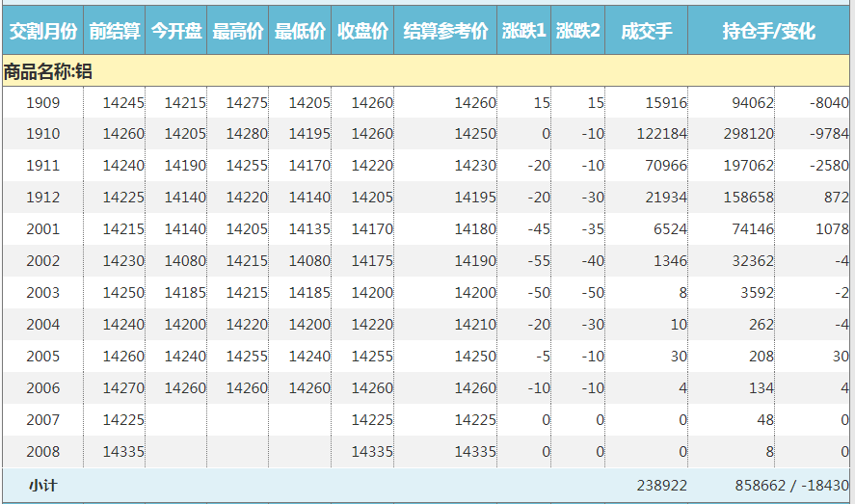Image resolution: width=855 pixels, height=504 pixels.
Task: Click the 小计 subtotal label
Action: pos(42,486)
